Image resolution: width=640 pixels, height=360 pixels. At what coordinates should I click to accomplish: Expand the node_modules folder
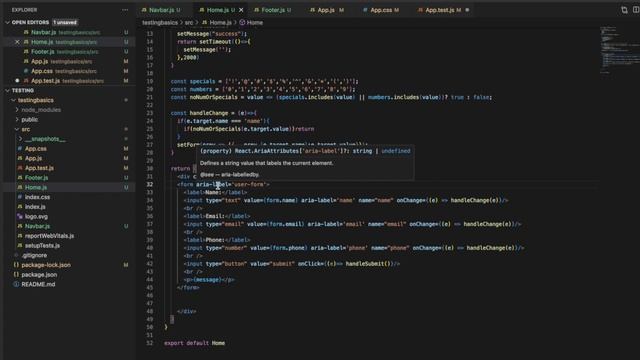[x=17, y=110]
